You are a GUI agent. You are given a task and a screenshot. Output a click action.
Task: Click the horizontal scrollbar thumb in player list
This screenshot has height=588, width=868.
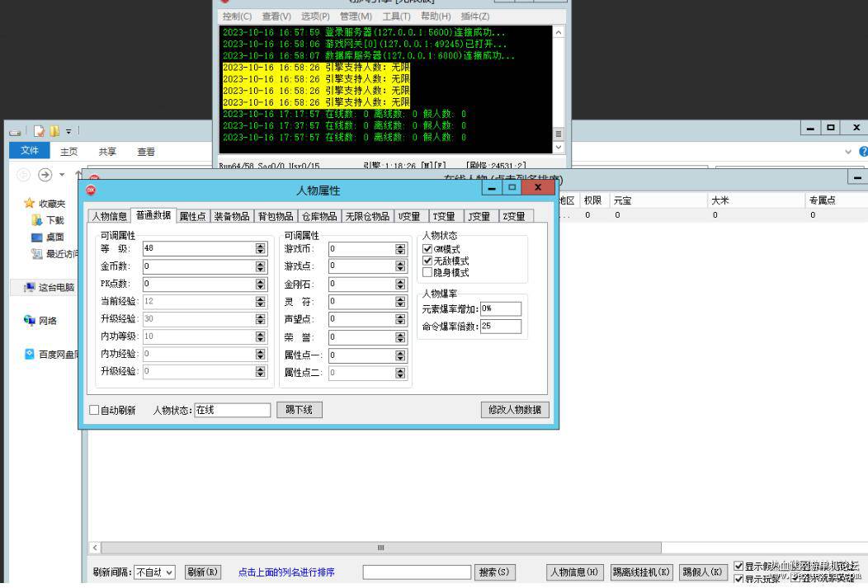[x=381, y=548]
